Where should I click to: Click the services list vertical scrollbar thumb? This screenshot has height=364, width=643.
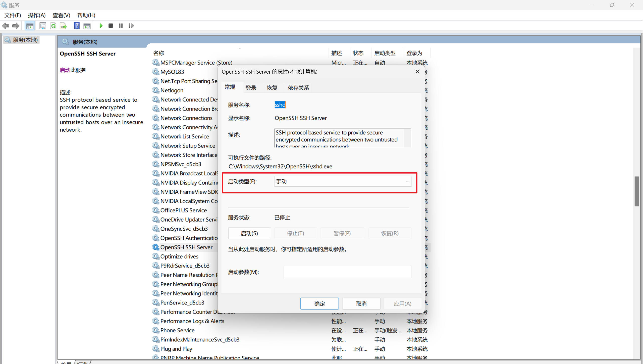pyautogui.click(x=636, y=191)
